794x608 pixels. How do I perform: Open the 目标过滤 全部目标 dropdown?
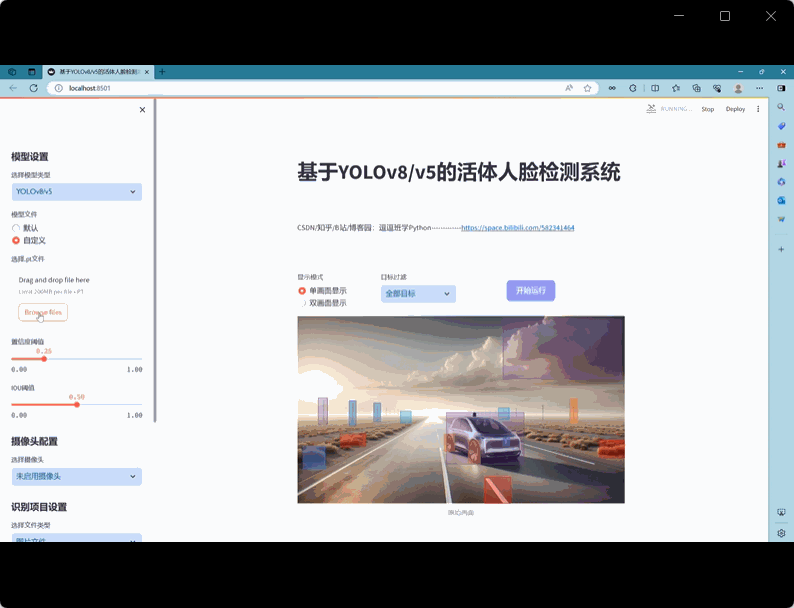(x=418, y=294)
